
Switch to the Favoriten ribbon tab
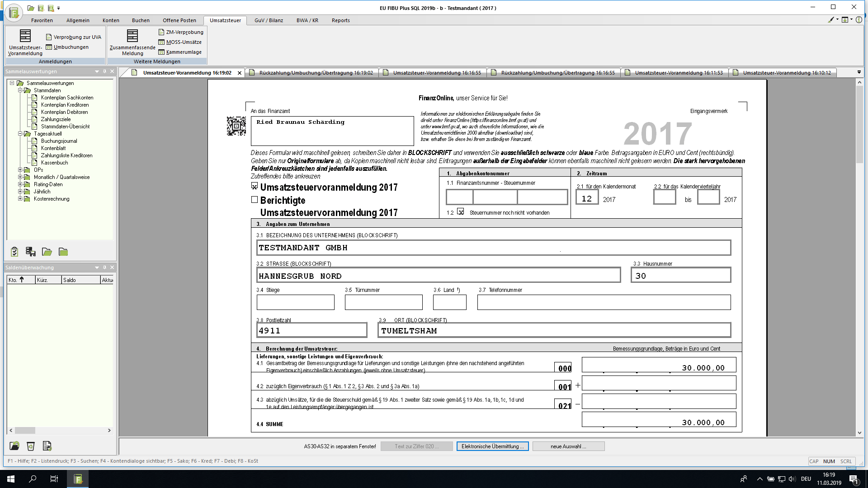click(x=42, y=20)
